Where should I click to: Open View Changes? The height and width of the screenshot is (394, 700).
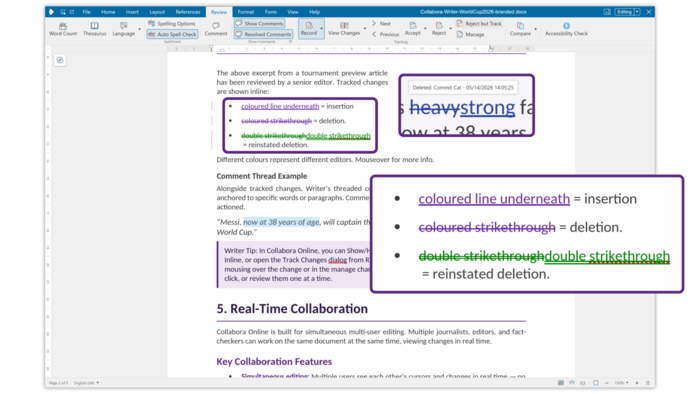tap(344, 29)
